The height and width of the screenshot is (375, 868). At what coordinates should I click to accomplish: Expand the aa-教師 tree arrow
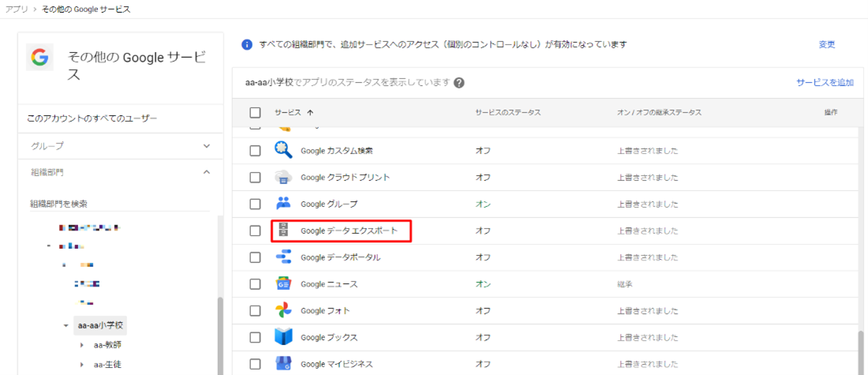[81, 345]
